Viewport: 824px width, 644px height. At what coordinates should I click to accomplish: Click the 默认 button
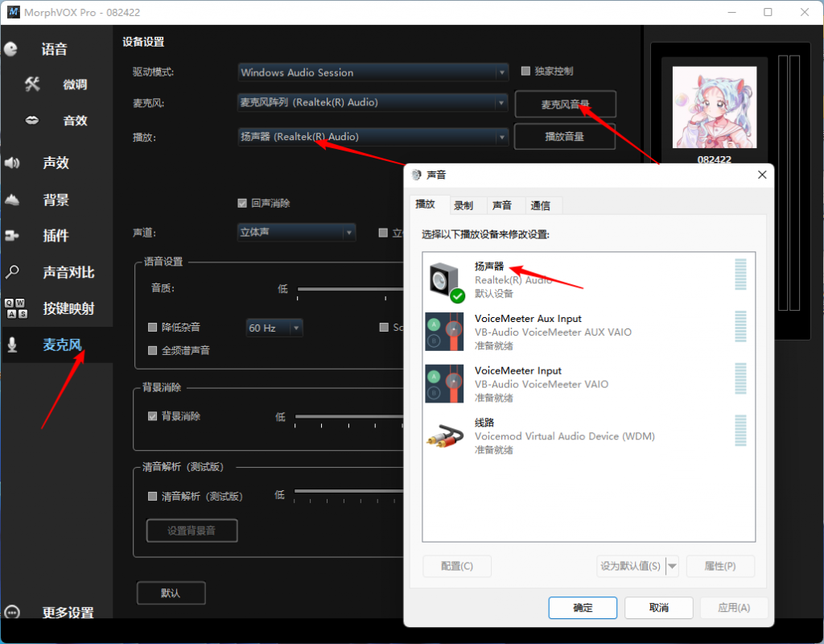[171, 593]
